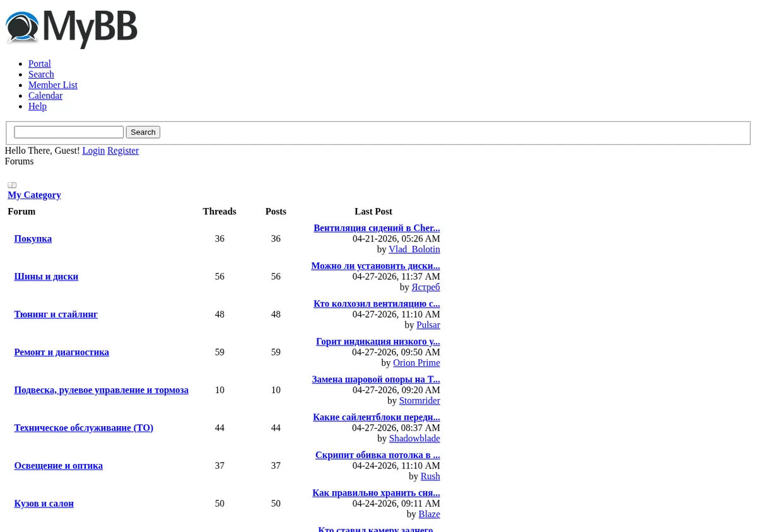Open Техническое обслуживание (ТО) forum

(x=84, y=428)
